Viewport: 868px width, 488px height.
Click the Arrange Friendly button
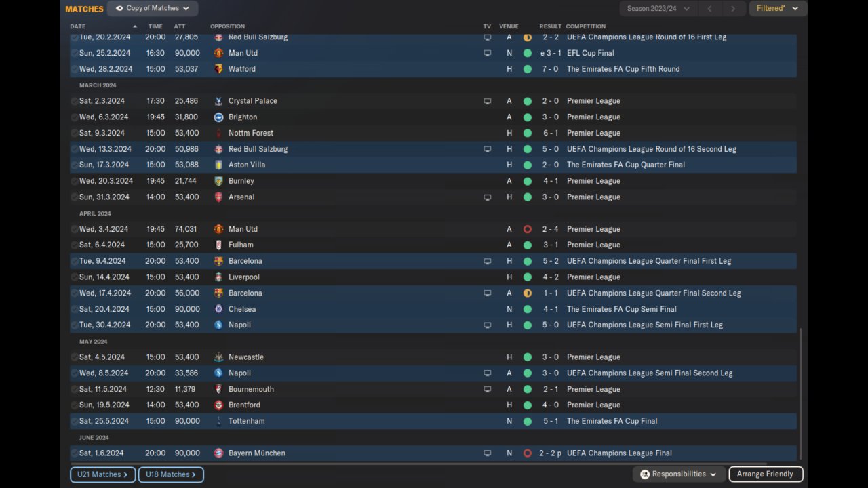[765, 474]
